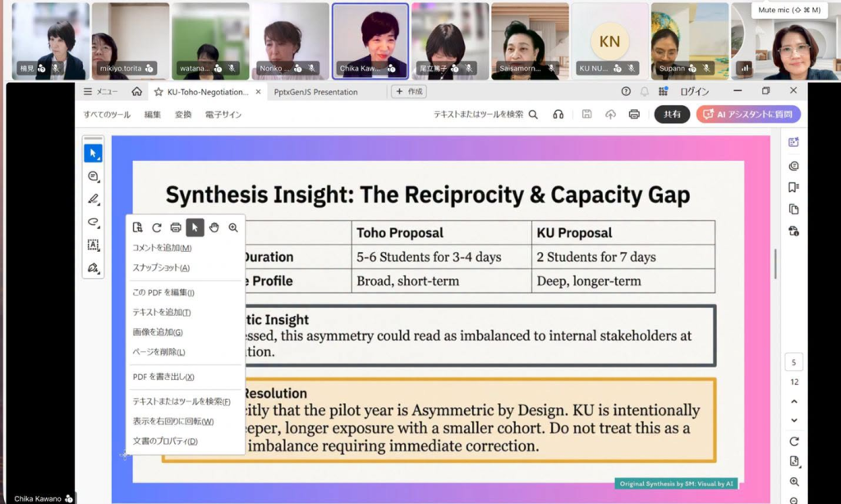This screenshot has width=841, height=504.
Task: Open page thumbnails panel in right sidebar
Action: point(794,209)
